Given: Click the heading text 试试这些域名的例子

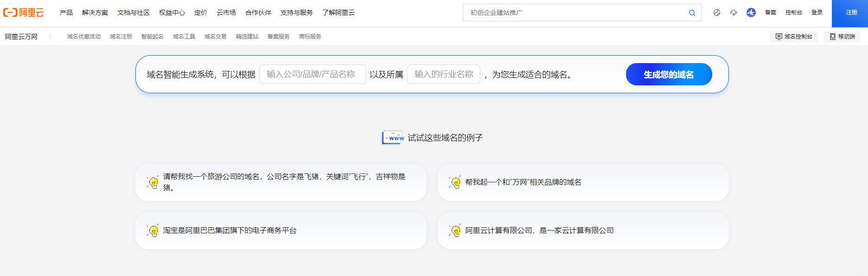Looking at the screenshot, I should pyautogui.click(x=445, y=138).
